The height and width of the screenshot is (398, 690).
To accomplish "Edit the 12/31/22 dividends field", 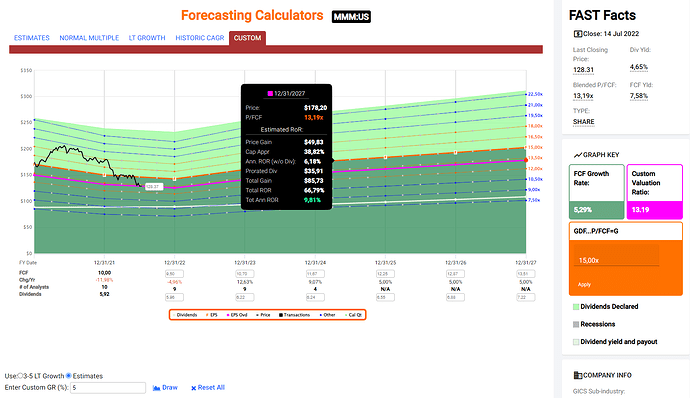I will [175, 298].
